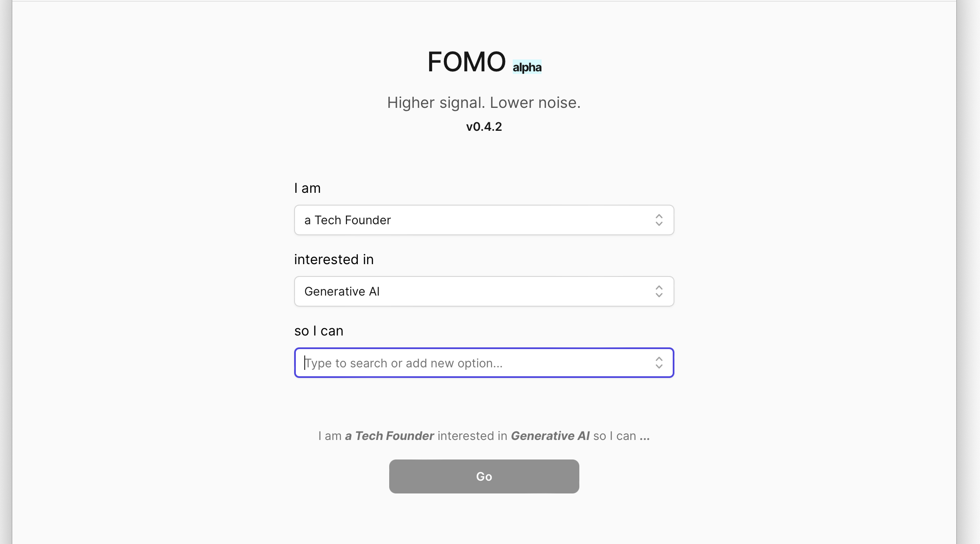Open the 'so I can' options list
980x544 pixels.
[x=484, y=363]
